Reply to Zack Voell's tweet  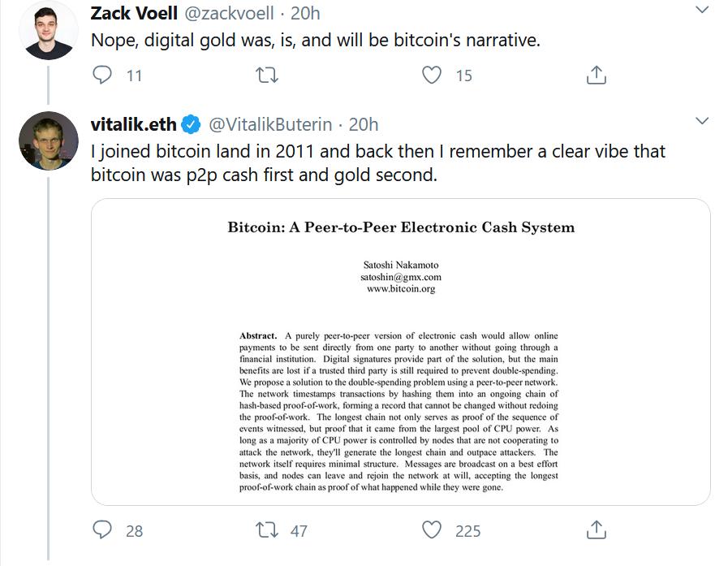pos(102,76)
